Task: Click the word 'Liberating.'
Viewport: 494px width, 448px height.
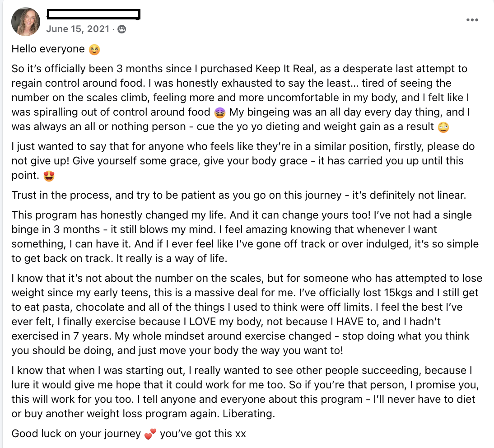Action: (248, 414)
